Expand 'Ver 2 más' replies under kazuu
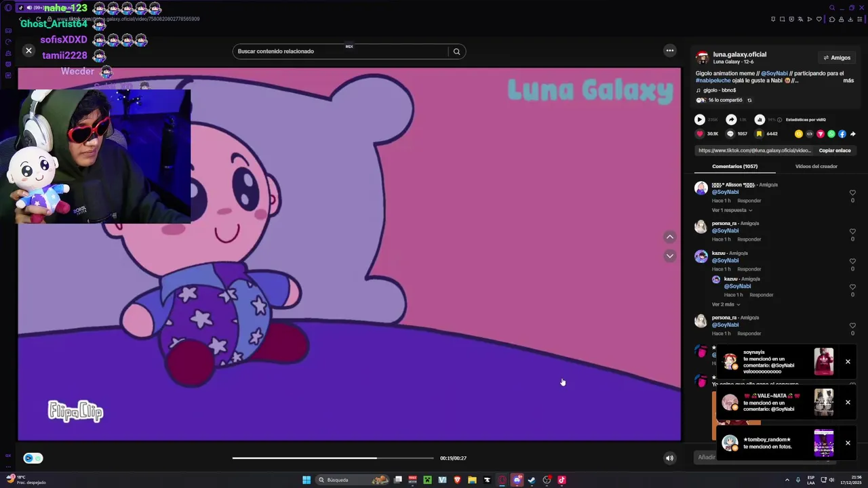The height and width of the screenshot is (488, 868). (726, 304)
